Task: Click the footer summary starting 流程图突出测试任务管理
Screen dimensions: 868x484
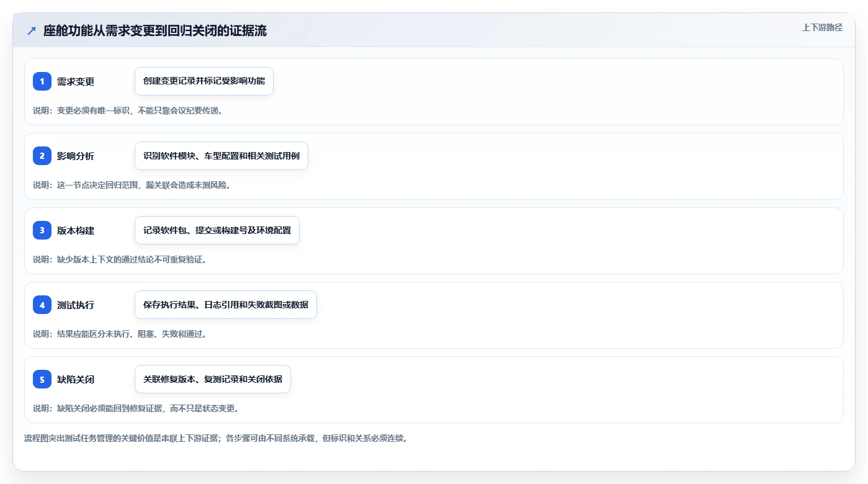Action: click(216, 438)
